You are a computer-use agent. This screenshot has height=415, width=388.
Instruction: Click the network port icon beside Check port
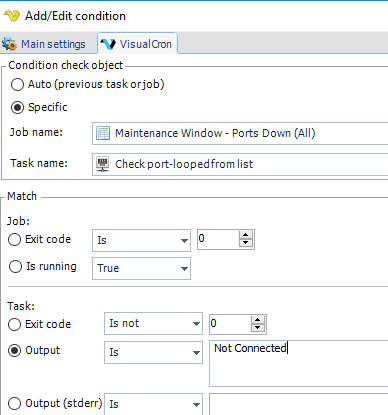pos(103,164)
